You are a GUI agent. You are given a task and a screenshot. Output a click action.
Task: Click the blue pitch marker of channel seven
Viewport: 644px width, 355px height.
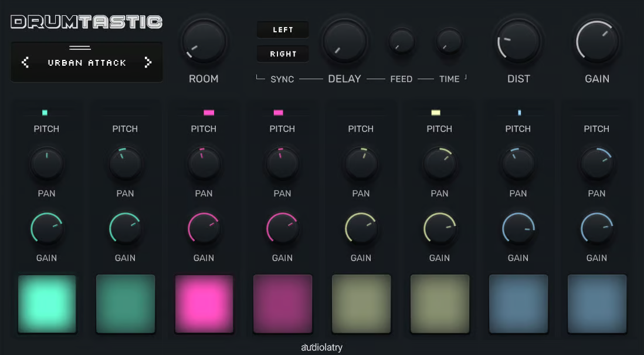(x=520, y=113)
